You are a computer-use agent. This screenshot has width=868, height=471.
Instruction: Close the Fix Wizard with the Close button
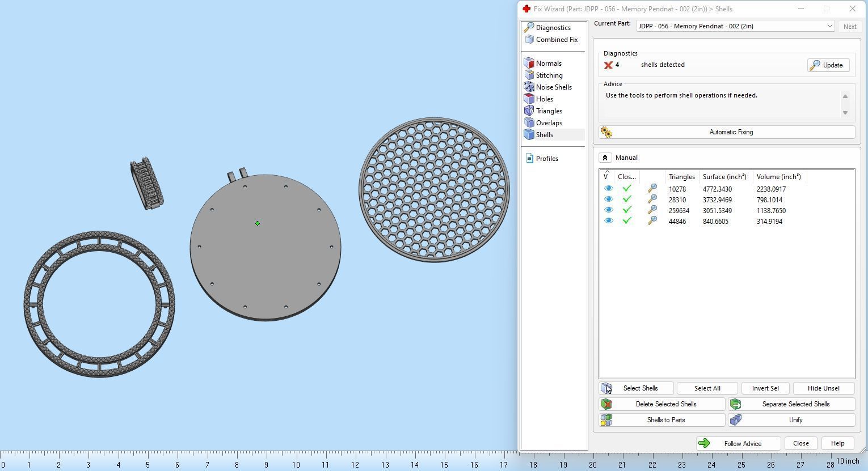[x=801, y=443]
